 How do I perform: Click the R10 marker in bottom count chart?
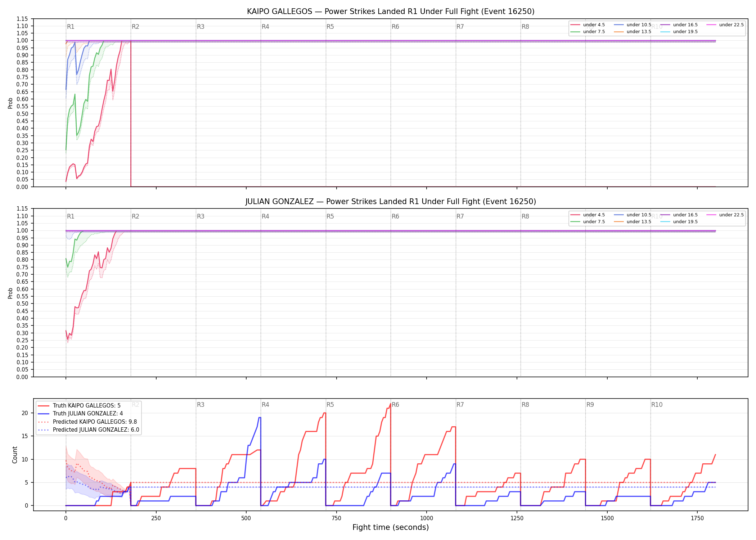657,405
